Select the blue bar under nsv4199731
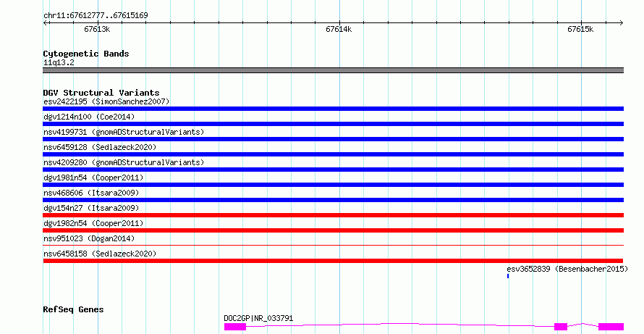This screenshot has width=644, height=334. [333, 139]
